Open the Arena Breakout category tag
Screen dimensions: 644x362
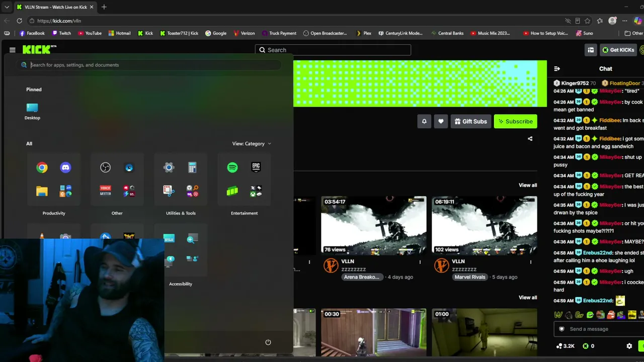pyautogui.click(x=361, y=277)
